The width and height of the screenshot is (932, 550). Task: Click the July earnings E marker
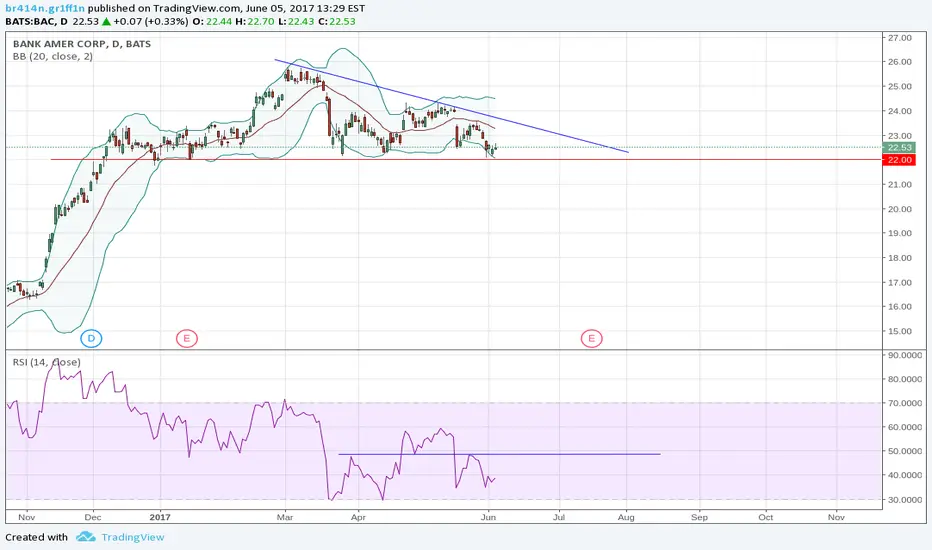591,338
